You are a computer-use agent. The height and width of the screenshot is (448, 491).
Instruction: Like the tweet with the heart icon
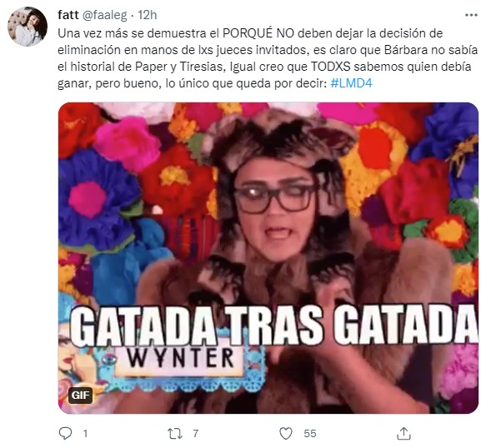[286, 434]
